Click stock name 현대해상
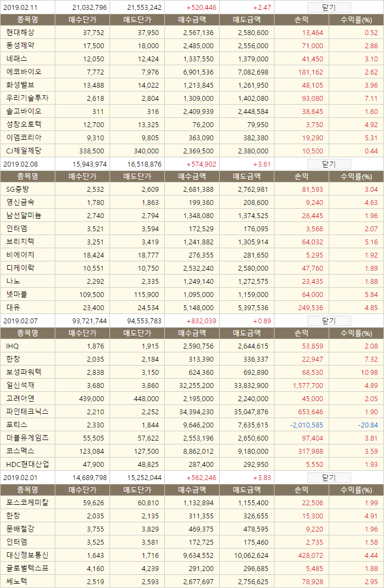 coord(20,33)
